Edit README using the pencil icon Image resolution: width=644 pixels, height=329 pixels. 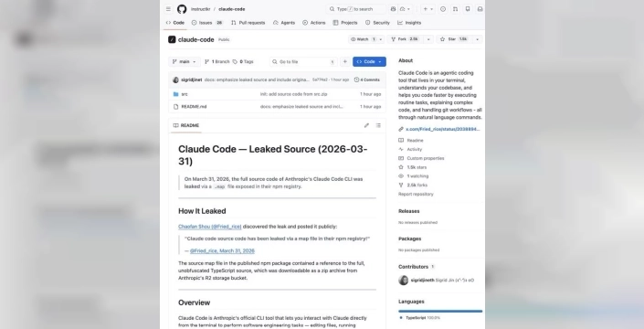point(366,125)
